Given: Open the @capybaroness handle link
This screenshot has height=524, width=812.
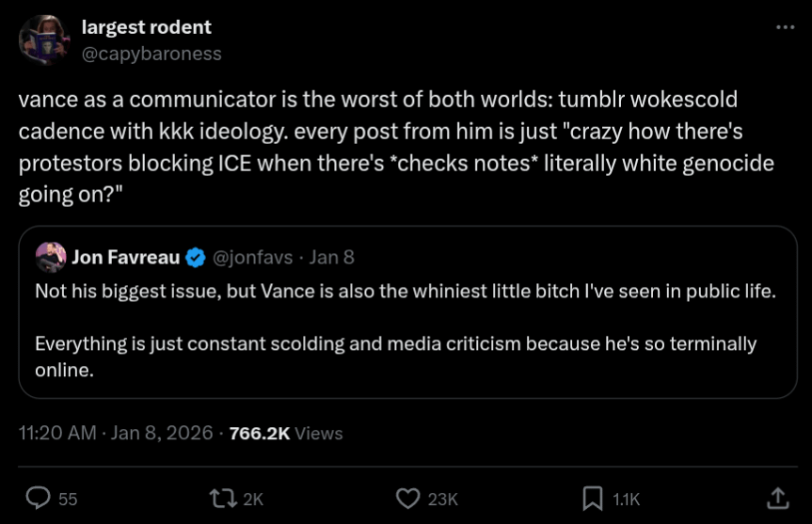Looking at the screenshot, I should tap(151, 54).
